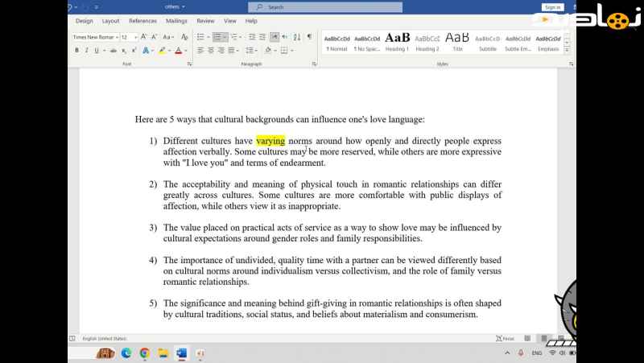Increase font size with Grow Font icon

144,37
